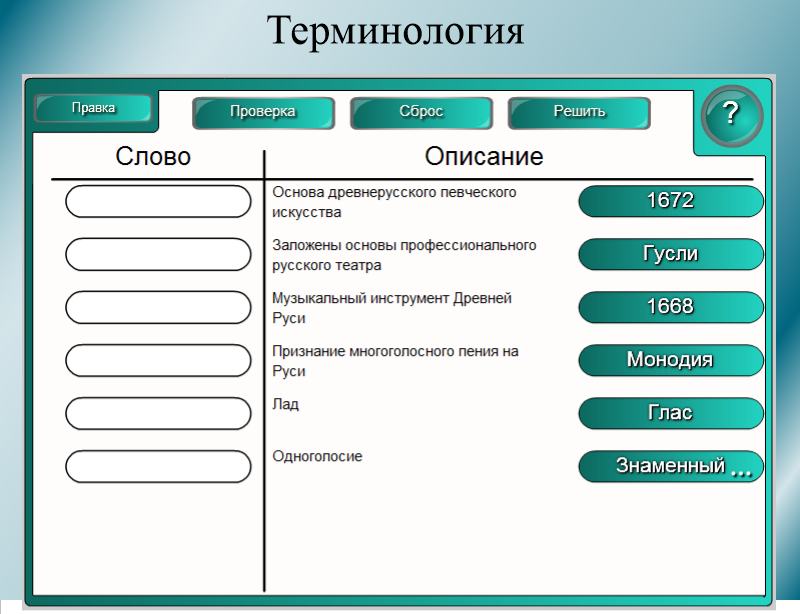
Task: Open the Правка tab
Action: [93, 108]
